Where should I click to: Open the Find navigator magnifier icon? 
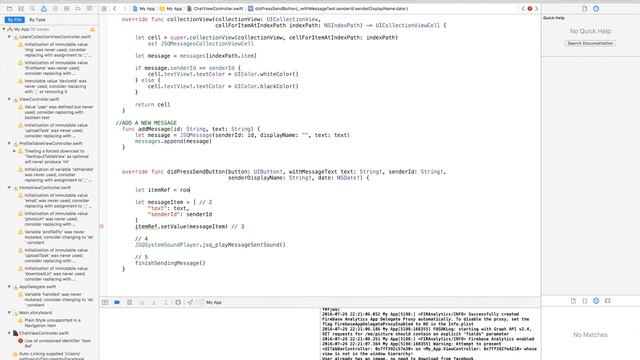pos(32,9)
